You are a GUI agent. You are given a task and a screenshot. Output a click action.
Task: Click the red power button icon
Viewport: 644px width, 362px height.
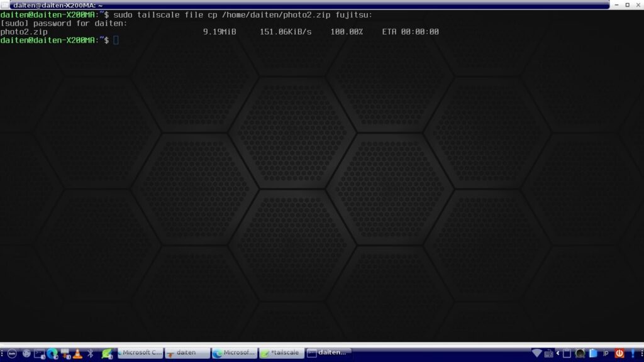point(619,353)
